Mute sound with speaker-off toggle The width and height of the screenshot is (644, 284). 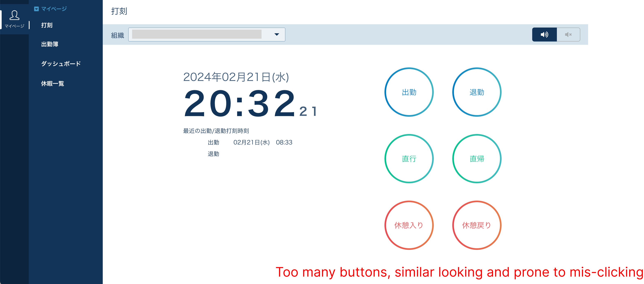[x=568, y=35]
